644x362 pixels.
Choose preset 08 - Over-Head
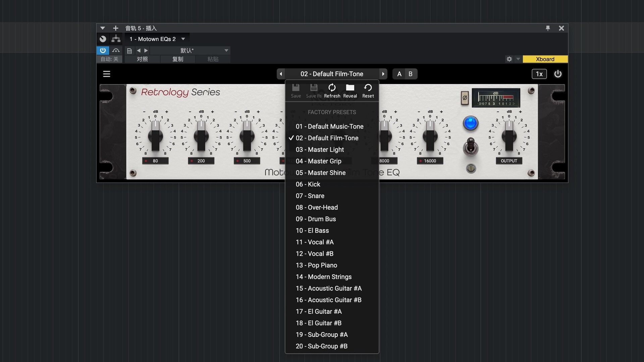(x=332, y=207)
